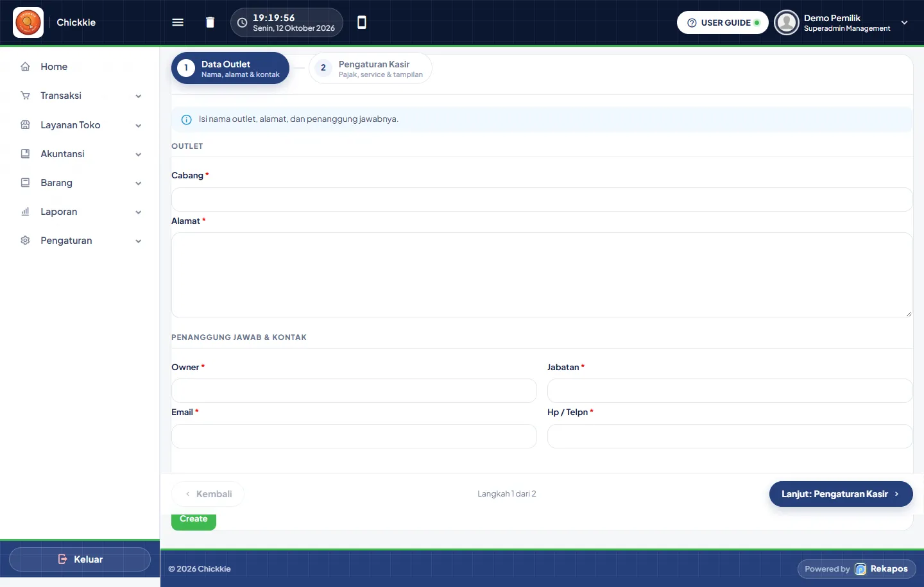Click the Laporan chart icon
The image size is (924, 587).
[26, 212]
